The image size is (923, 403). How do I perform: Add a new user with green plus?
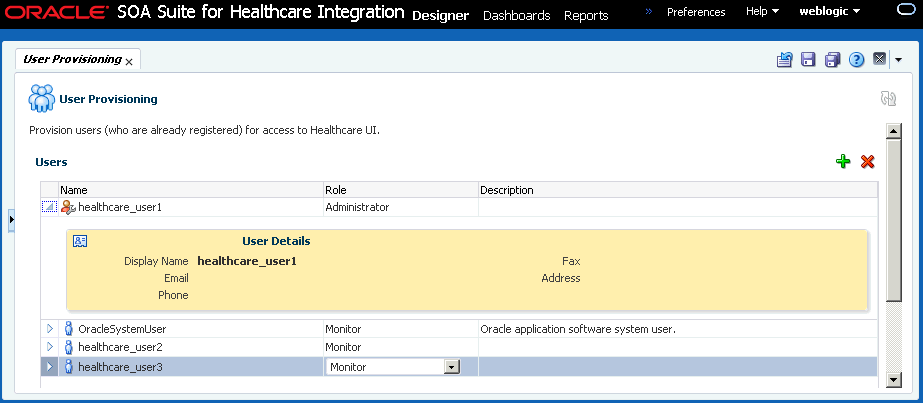(843, 162)
